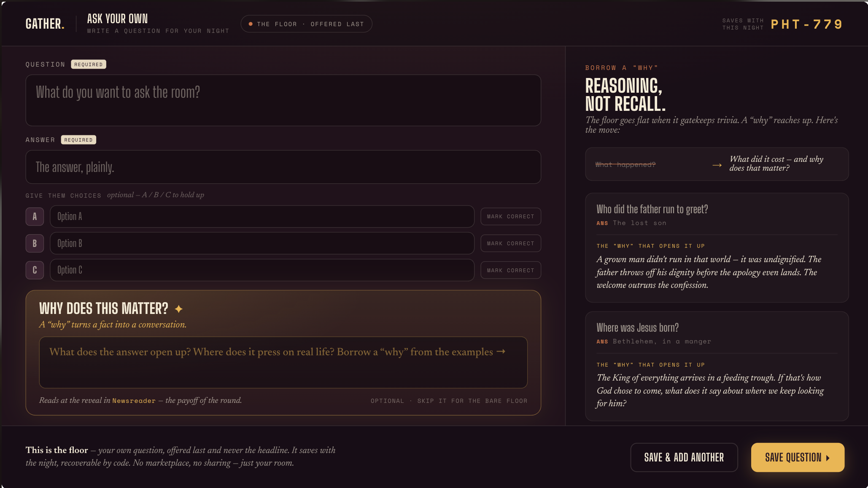868x488 pixels.
Task: Click the sparkle icon beside Why Does This Matter
Action: click(179, 309)
